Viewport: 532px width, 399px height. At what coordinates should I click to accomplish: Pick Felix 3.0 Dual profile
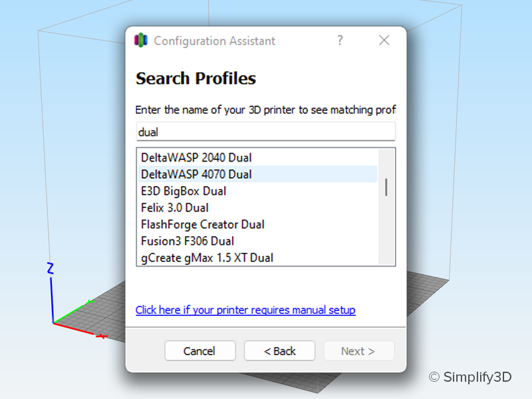(257, 207)
